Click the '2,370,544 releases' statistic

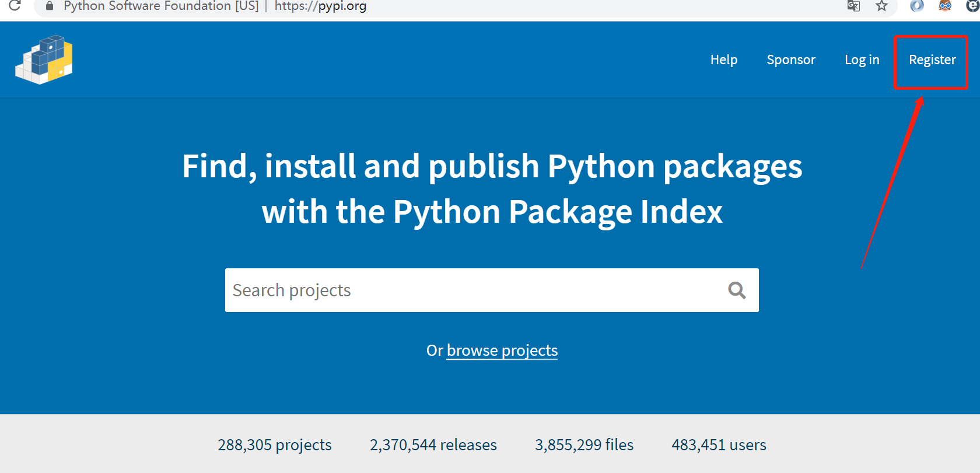(x=433, y=445)
